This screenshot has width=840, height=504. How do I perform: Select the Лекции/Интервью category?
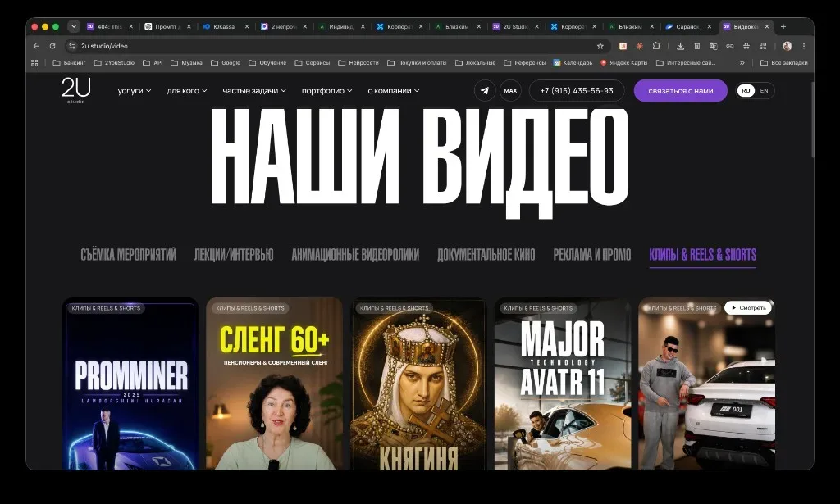click(234, 255)
